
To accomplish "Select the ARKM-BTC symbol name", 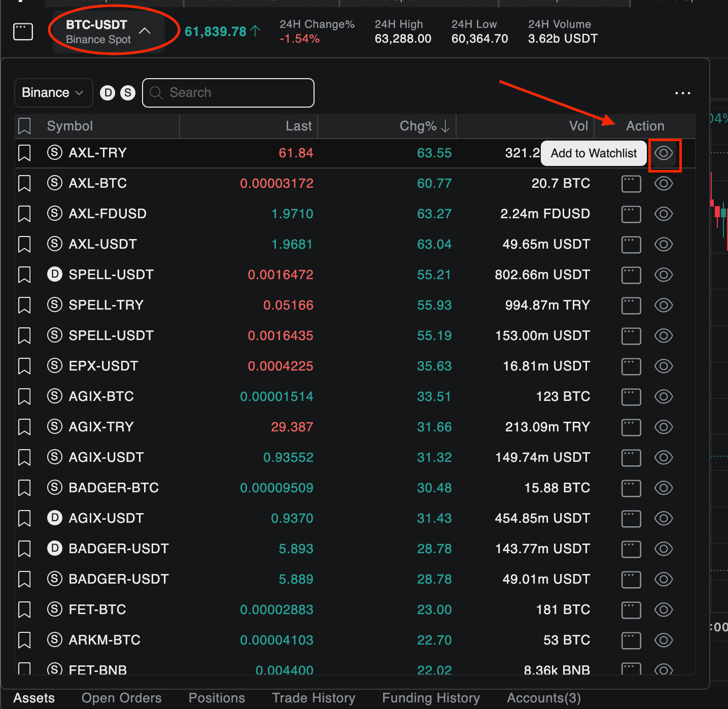I will [105, 640].
